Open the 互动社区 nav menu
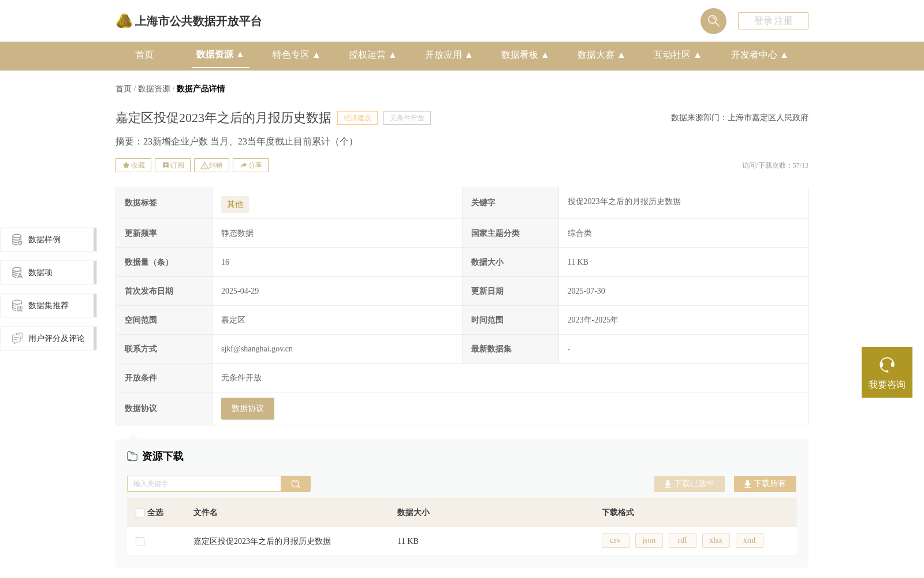The width and height of the screenshot is (924, 578). [677, 55]
